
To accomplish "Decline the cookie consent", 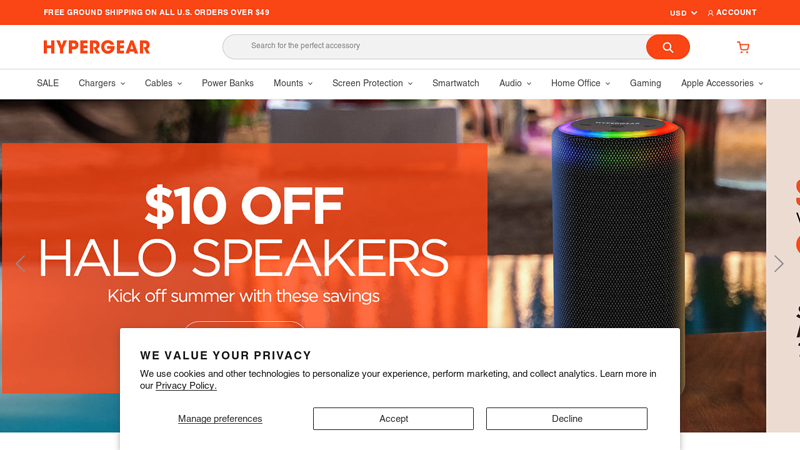I will click(x=567, y=418).
